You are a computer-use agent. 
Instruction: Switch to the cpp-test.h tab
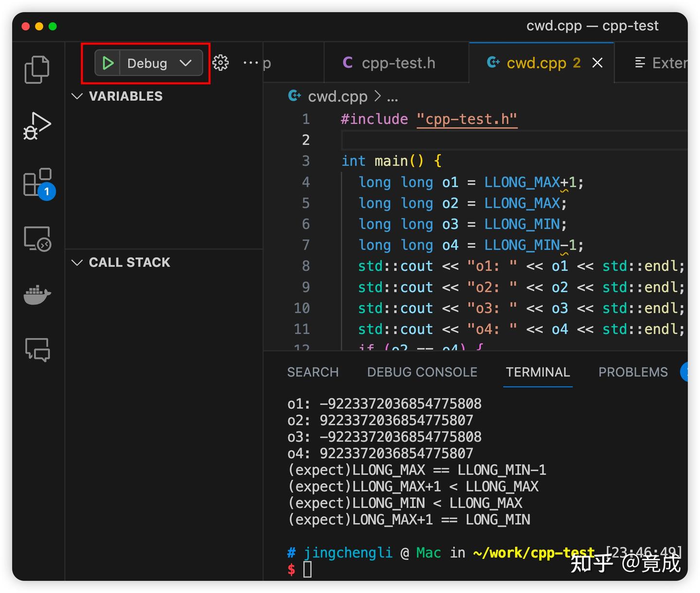[x=396, y=63]
